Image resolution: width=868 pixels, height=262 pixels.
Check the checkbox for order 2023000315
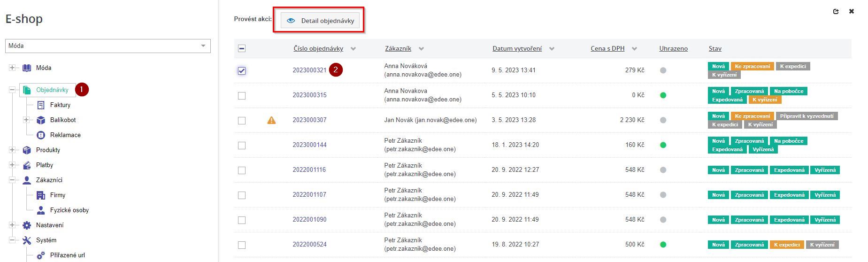tap(242, 96)
